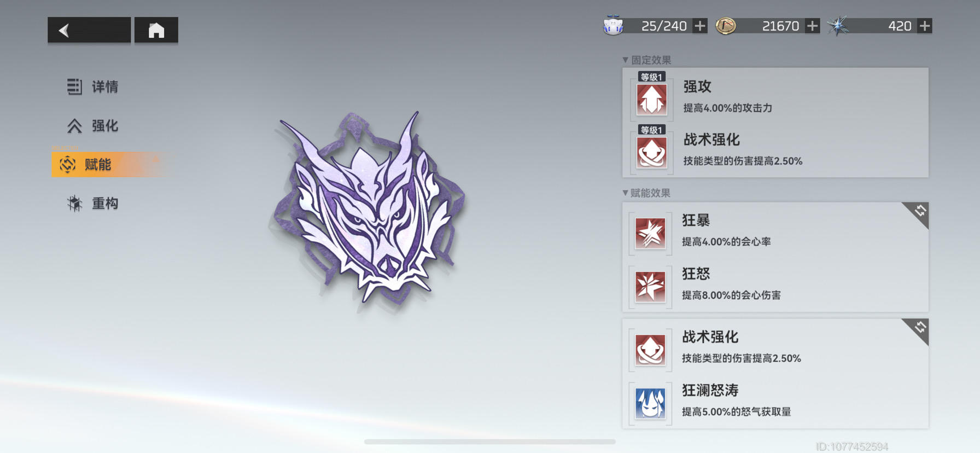
Task: Click the 等级1 badge above 强攻
Action: (651, 77)
